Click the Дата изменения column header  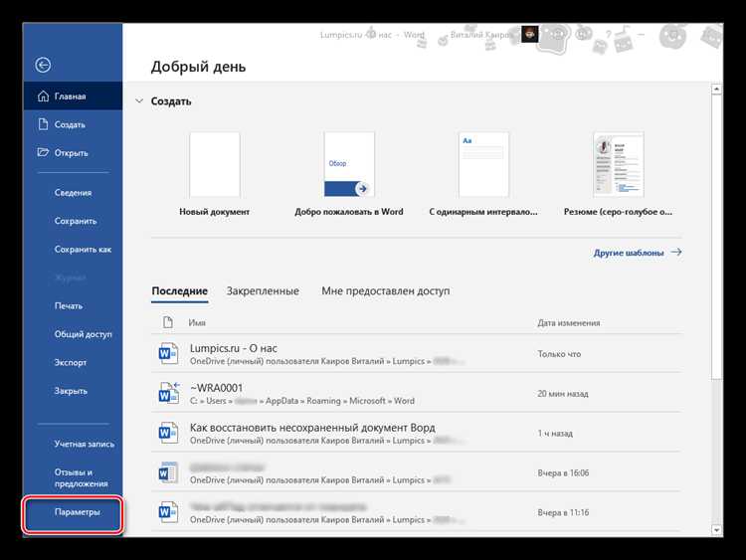click(569, 322)
